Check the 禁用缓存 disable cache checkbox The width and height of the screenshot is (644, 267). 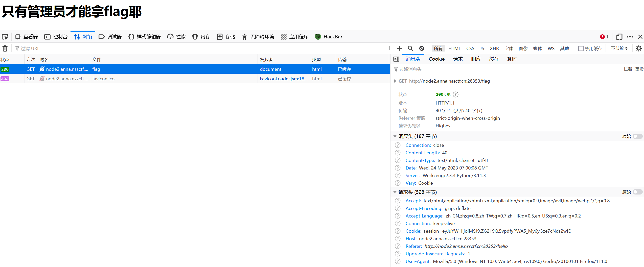point(581,48)
